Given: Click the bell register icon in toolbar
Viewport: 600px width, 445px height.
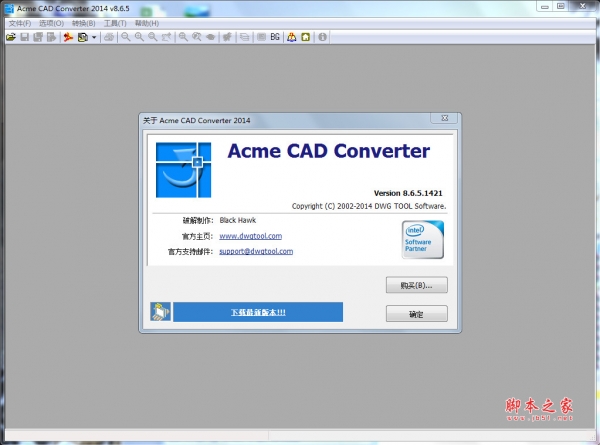Looking at the screenshot, I should click(292, 37).
